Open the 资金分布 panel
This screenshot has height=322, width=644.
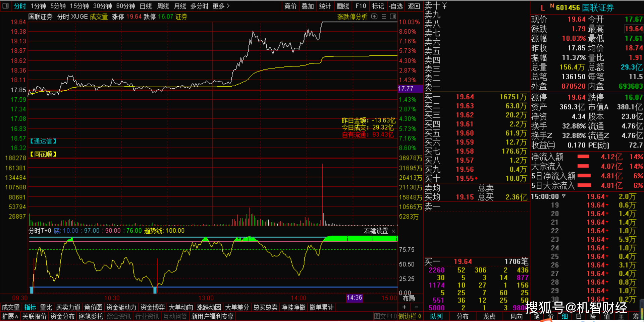[x=62, y=316]
